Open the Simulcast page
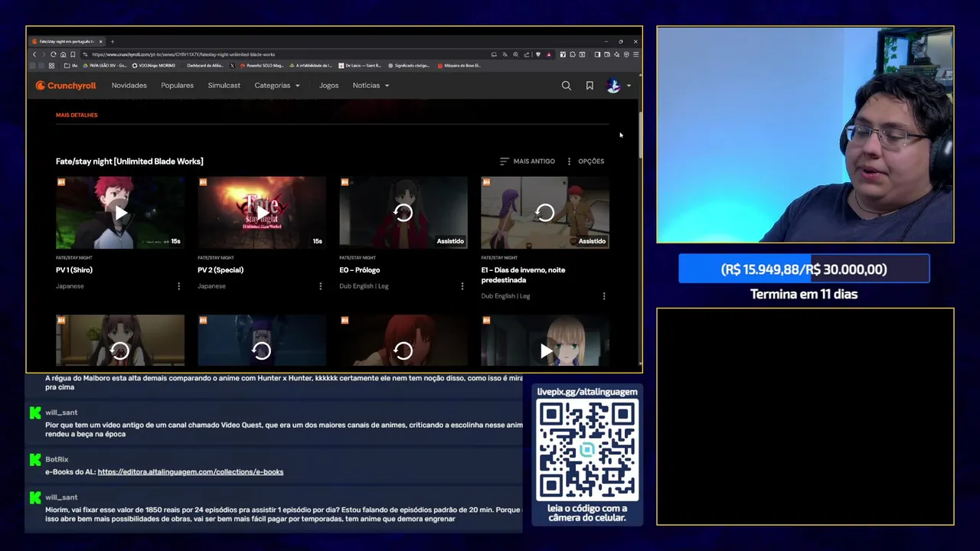The height and width of the screenshot is (551, 980). (224, 86)
